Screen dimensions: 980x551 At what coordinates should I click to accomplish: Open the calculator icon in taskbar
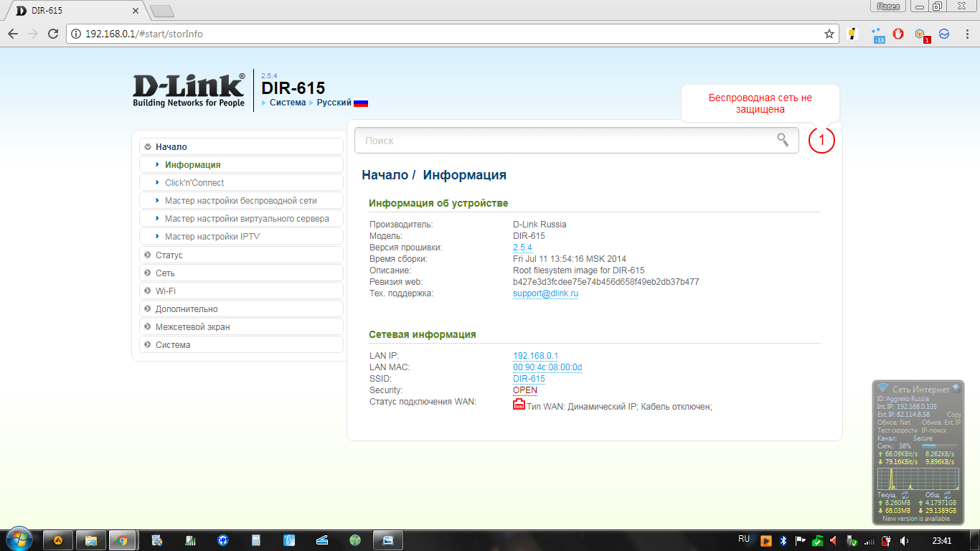[255, 540]
